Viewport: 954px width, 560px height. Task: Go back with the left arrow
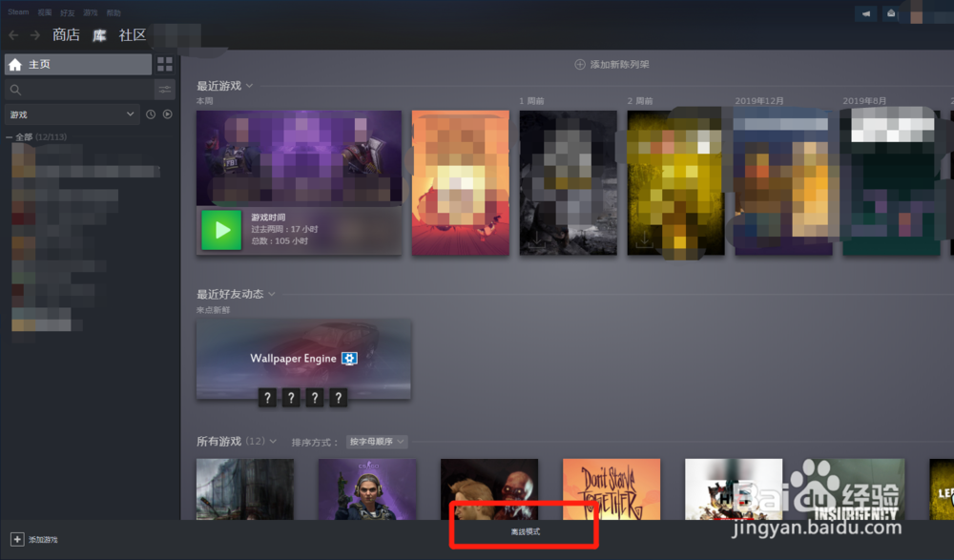tap(13, 35)
